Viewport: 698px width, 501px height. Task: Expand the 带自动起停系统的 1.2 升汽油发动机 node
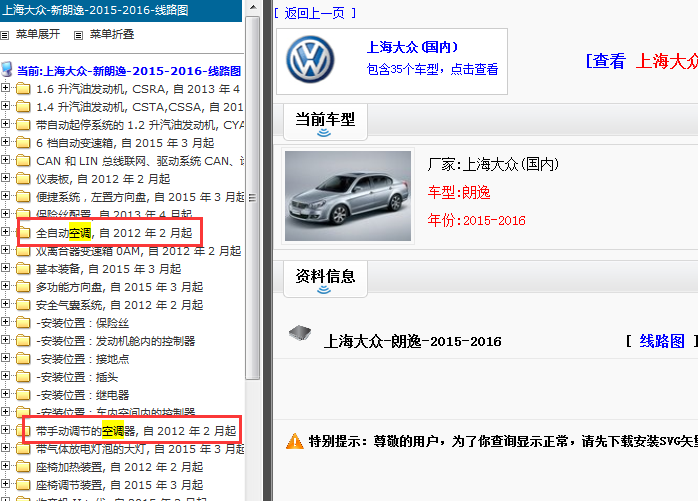[x=5, y=124]
